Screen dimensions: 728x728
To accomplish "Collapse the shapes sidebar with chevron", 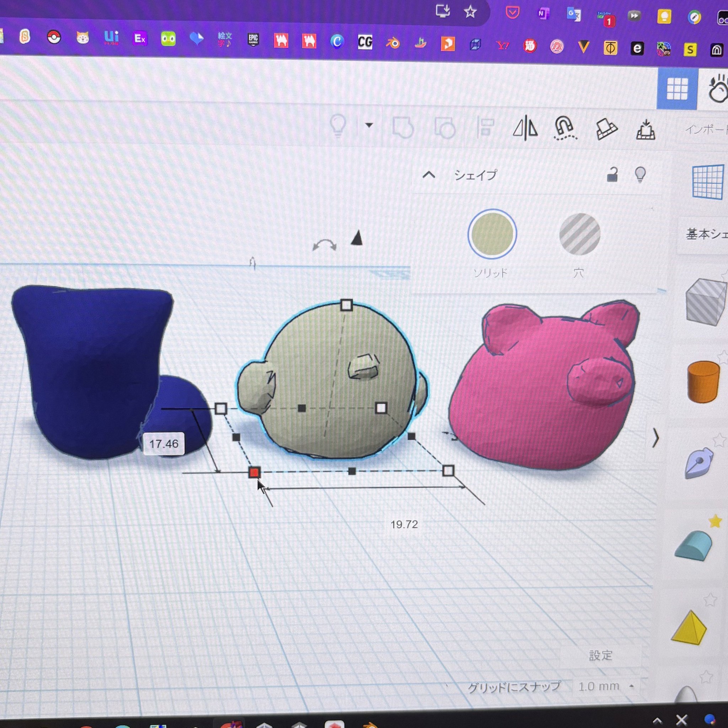I will [655, 438].
